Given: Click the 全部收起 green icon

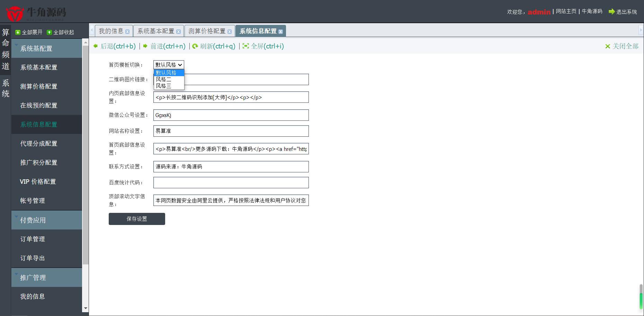Looking at the screenshot, I should pyautogui.click(x=49, y=32).
